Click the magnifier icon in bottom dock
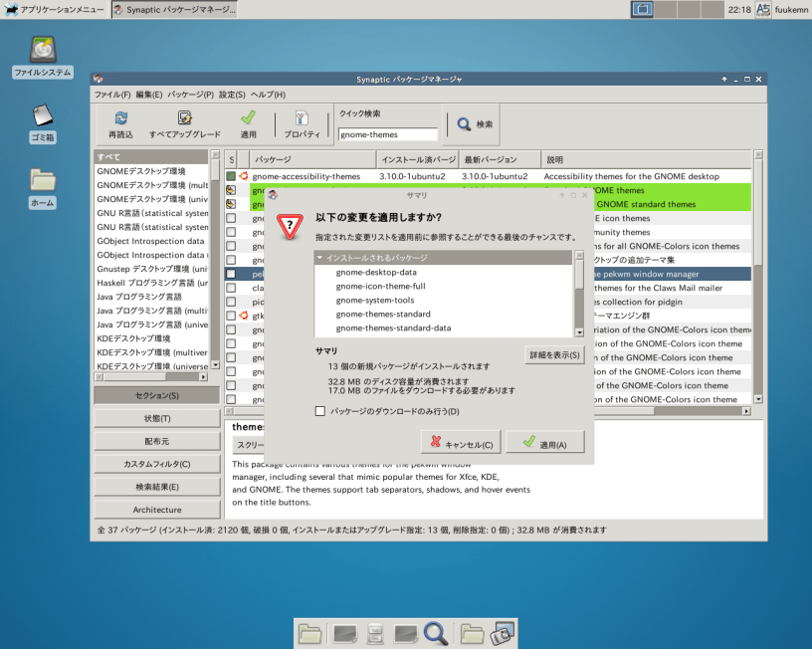 (x=436, y=634)
